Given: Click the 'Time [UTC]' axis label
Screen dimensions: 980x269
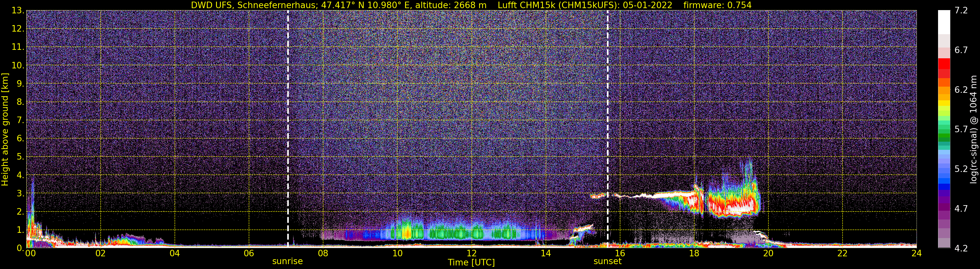Looking at the screenshot, I should click(471, 262).
